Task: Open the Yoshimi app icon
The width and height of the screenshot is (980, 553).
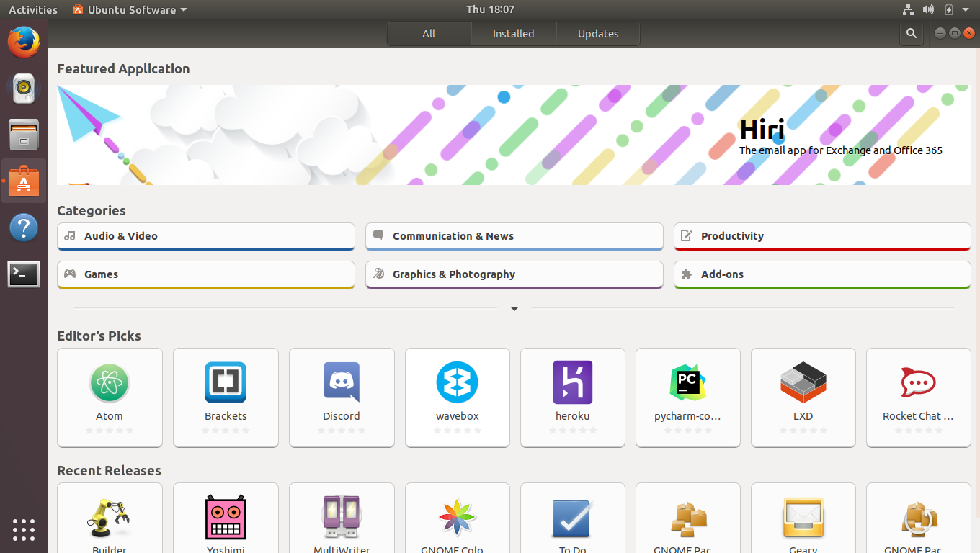Action: (226, 517)
